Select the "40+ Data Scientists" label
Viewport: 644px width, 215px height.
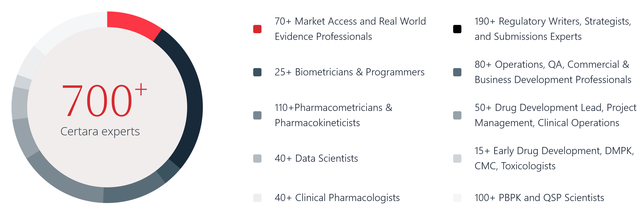coord(316,158)
